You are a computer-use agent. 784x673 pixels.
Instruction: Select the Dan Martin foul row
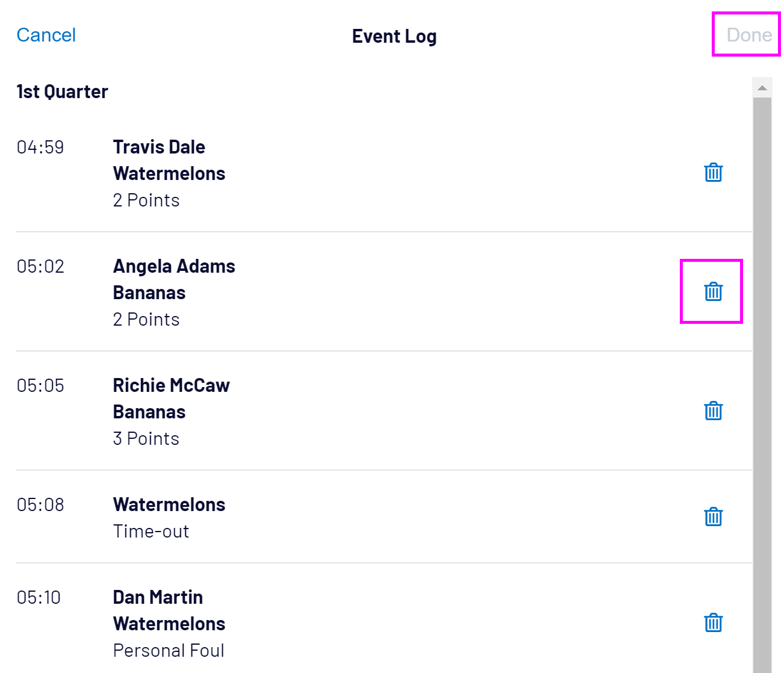click(x=361, y=624)
